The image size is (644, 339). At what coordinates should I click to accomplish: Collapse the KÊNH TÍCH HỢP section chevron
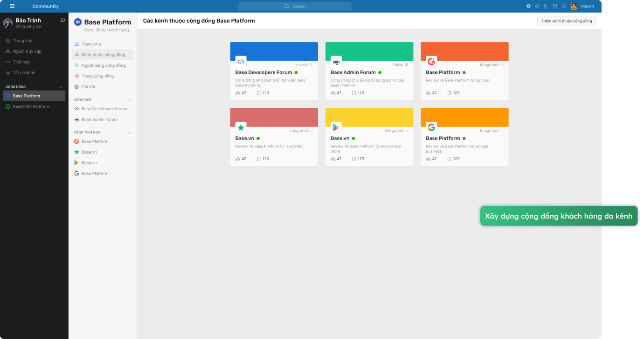click(x=130, y=133)
